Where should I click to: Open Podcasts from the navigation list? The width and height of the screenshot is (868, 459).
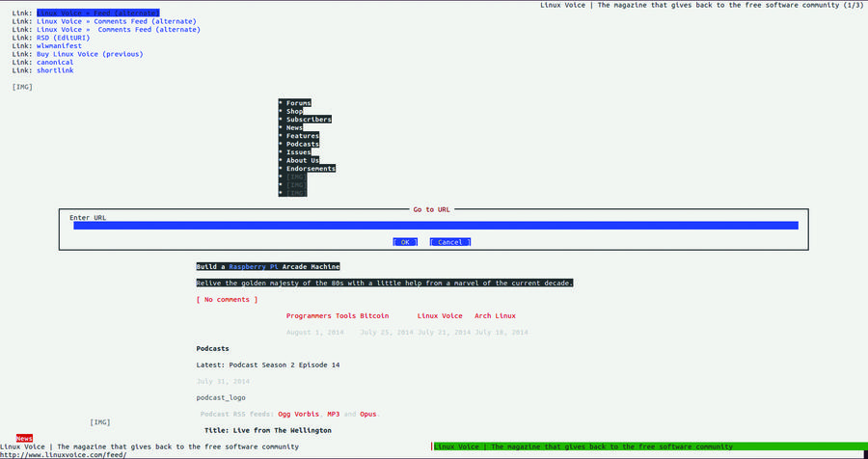(x=302, y=144)
